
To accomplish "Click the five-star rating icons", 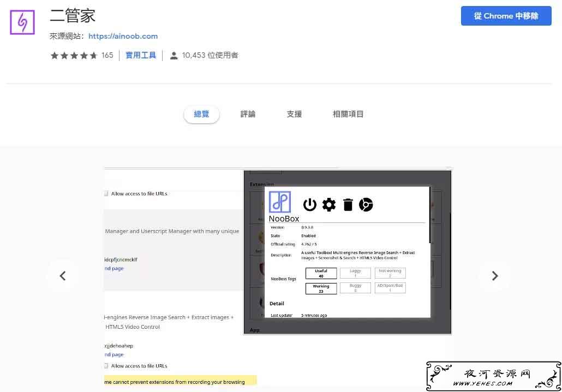I will (74, 56).
